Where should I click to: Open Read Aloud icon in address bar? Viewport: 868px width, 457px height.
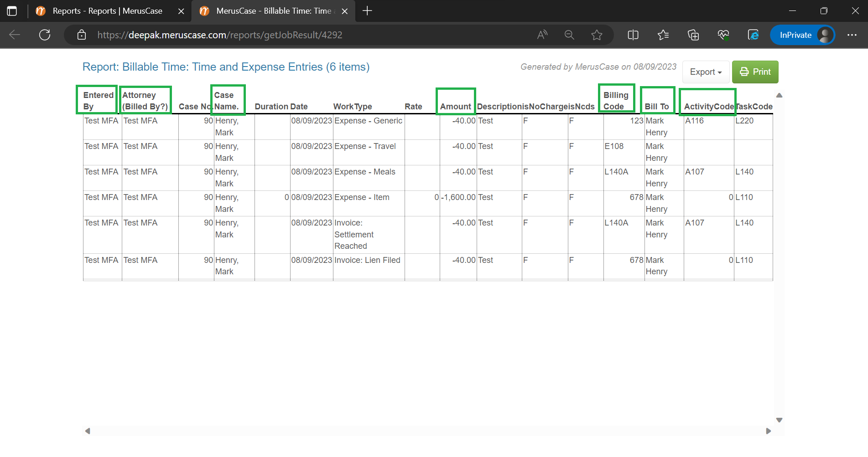click(542, 35)
